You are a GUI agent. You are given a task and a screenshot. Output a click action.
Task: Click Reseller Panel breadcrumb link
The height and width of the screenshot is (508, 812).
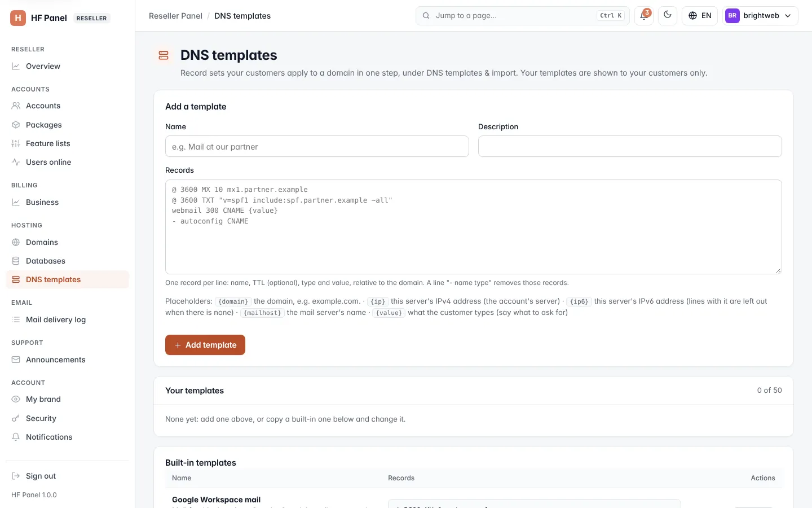tap(175, 16)
